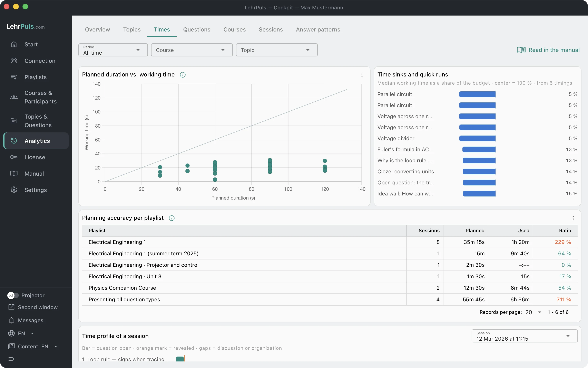Click the Topics & Questions folder icon
The image size is (588, 368).
click(14, 121)
